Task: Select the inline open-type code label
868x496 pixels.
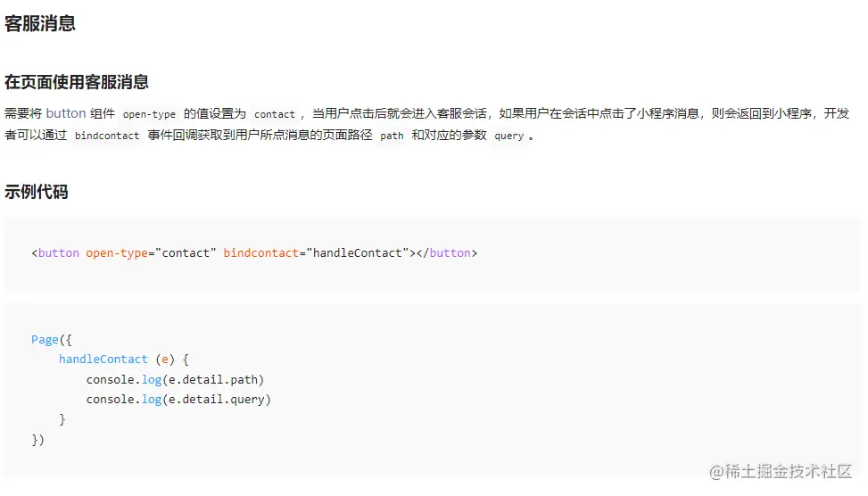Action: click(x=149, y=114)
